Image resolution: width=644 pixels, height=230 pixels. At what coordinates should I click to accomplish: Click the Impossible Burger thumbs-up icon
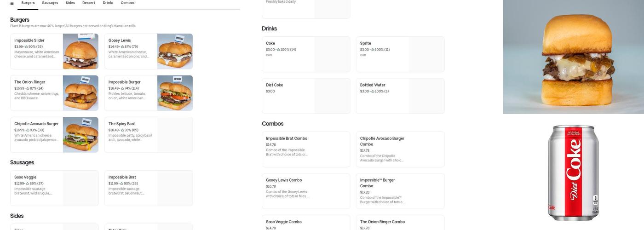point(123,88)
